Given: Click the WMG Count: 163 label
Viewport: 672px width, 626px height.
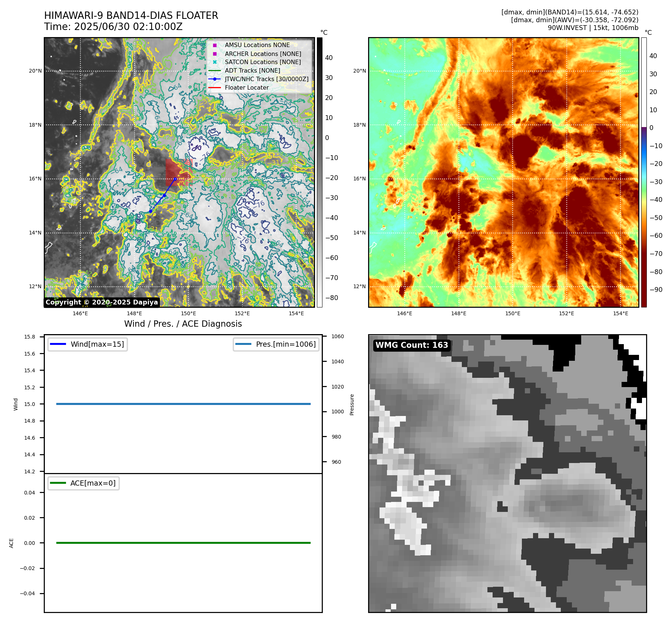Looking at the screenshot, I should click(x=412, y=345).
